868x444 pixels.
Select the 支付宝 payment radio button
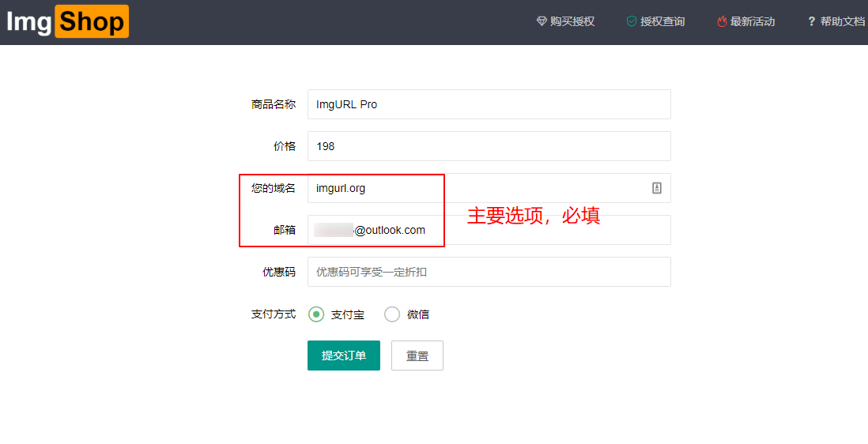[x=316, y=314]
